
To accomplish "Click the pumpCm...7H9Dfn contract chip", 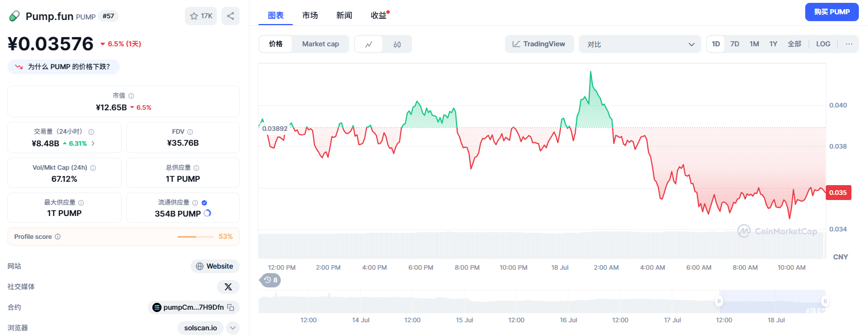I will (x=193, y=307).
